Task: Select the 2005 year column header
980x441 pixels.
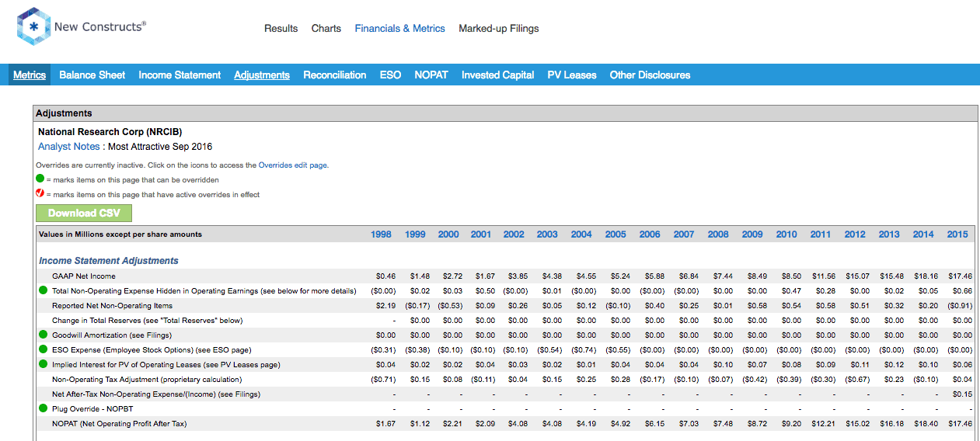Action: click(616, 234)
